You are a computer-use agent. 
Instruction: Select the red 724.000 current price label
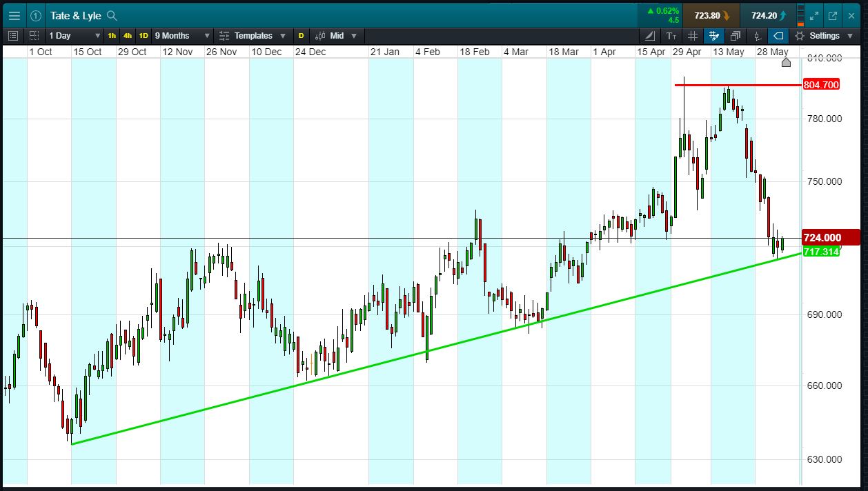pos(831,237)
